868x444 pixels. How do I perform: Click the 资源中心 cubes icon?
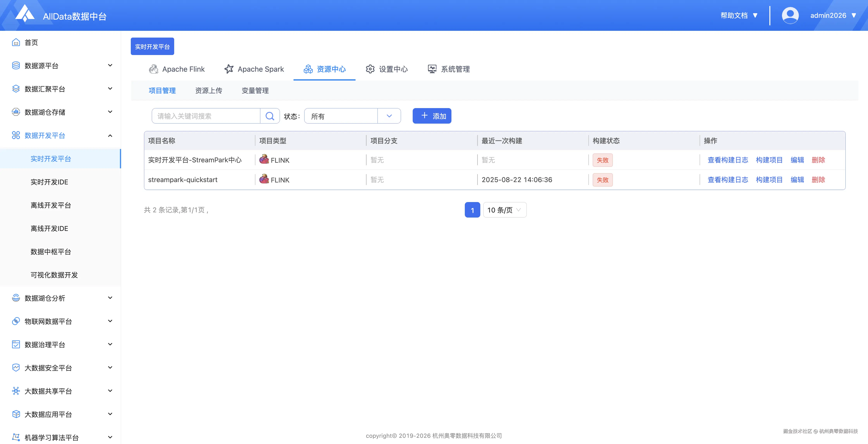[308, 69]
